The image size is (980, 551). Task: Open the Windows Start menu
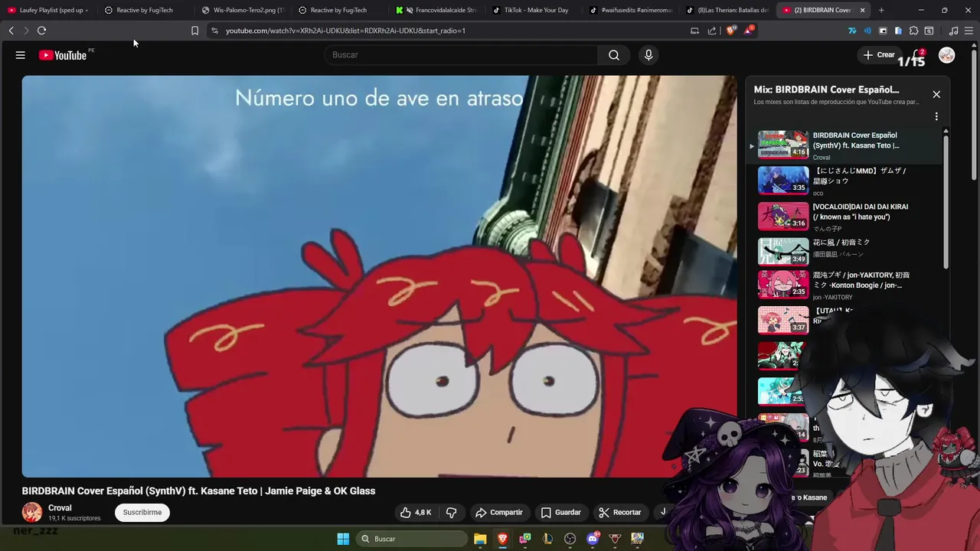(x=343, y=539)
